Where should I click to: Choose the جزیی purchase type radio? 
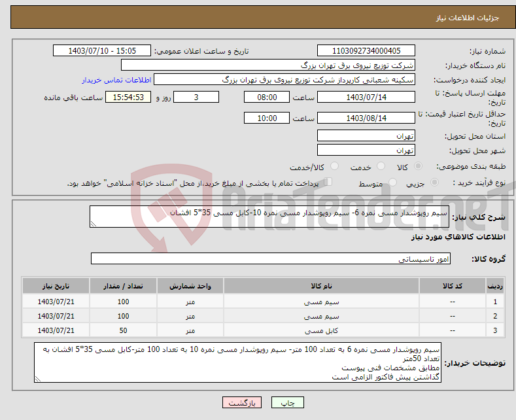[434, 183]
